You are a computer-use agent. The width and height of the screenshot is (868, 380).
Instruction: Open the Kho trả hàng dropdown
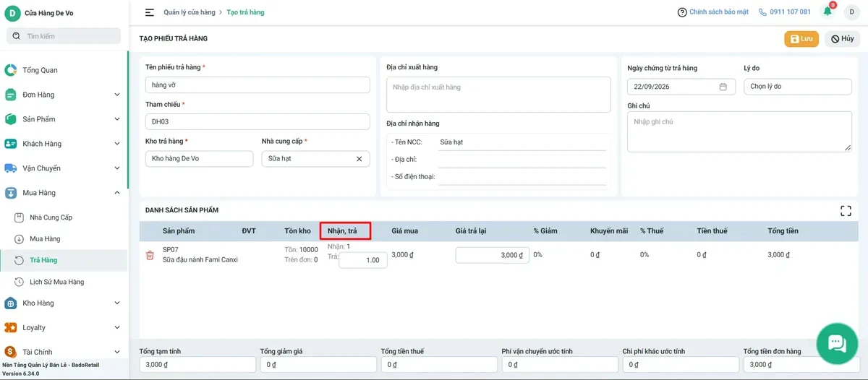(199, 159)
